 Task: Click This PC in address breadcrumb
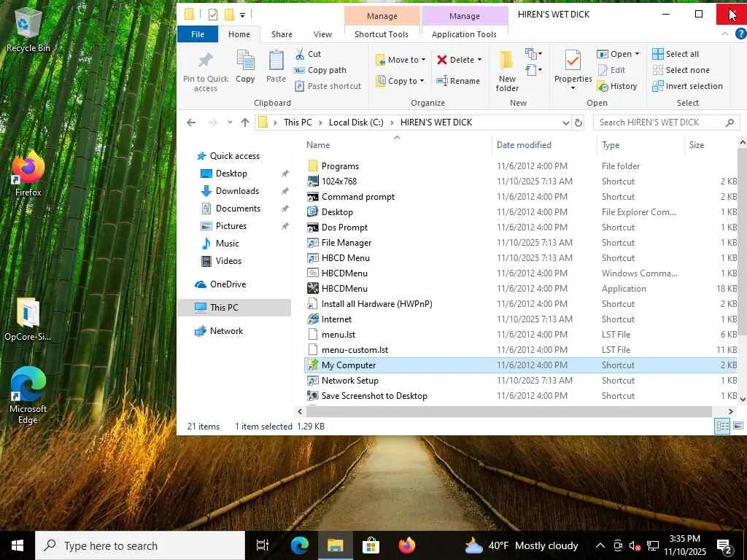click(298, 122)
